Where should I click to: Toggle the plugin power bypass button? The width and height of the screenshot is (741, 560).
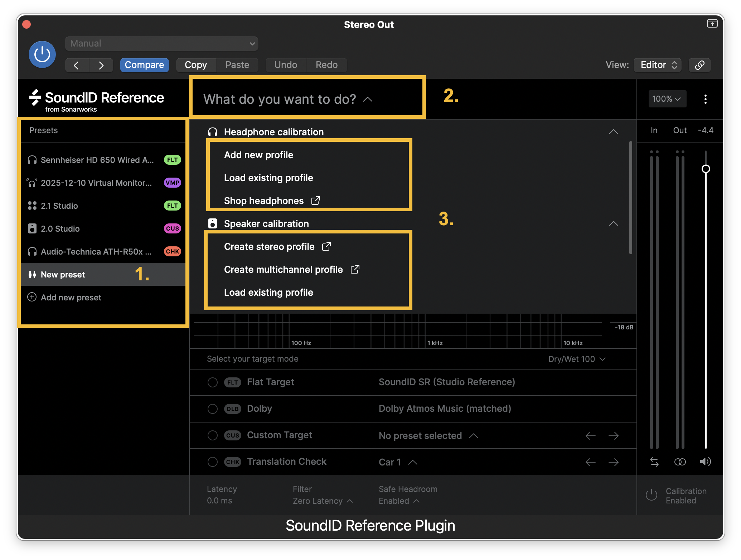tap(42, 54)
